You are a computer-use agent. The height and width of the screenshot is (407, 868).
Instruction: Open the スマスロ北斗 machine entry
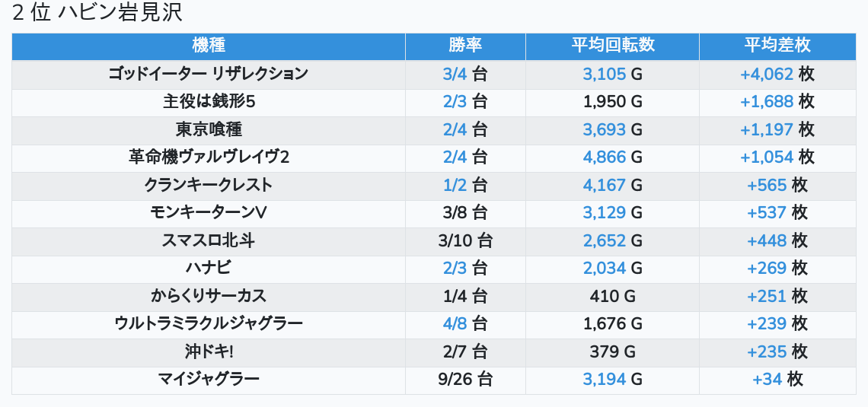pyautogui.click(x=209, y=240)
